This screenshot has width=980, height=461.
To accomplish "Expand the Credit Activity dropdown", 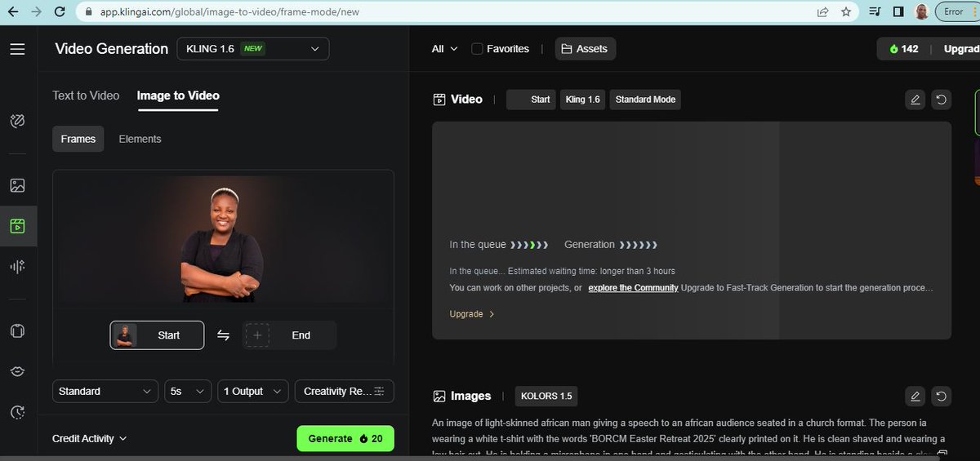I will pos(90,439).
